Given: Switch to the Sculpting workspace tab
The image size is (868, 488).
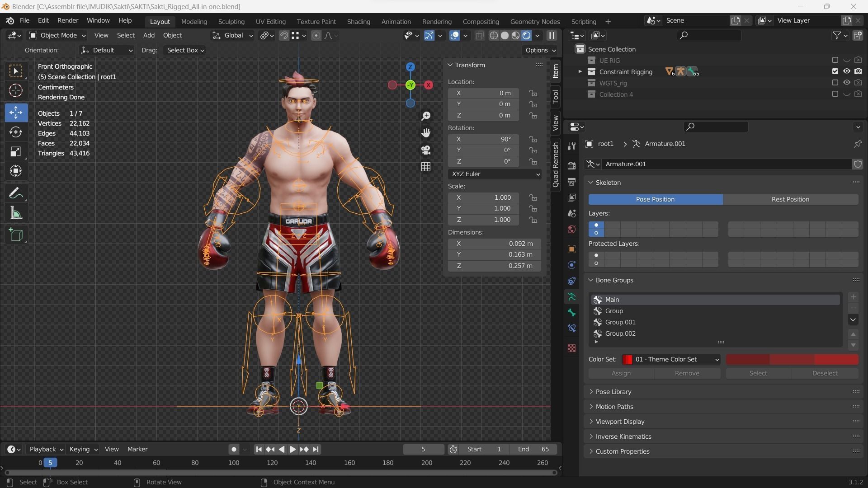Looking at the screenshot, I should point(231,22).
